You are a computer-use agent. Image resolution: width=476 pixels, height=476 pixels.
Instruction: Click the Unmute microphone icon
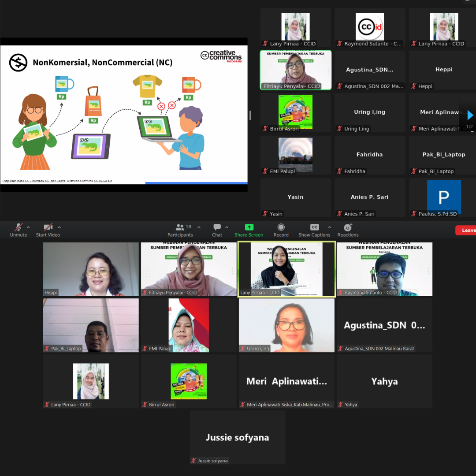pos(19,227)
